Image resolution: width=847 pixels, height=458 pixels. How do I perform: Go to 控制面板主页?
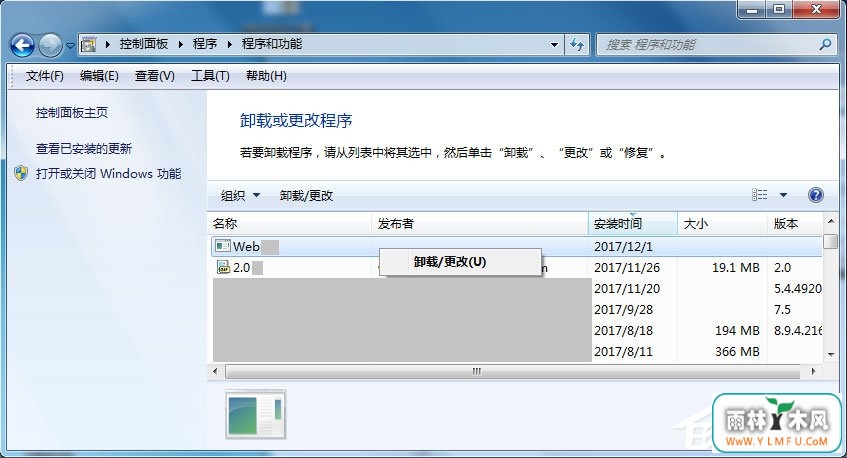pyautogui.click(x=72, y=113)
